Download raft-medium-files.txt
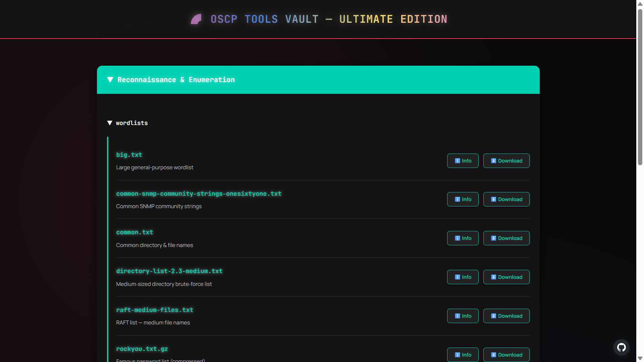 (506, 316)
